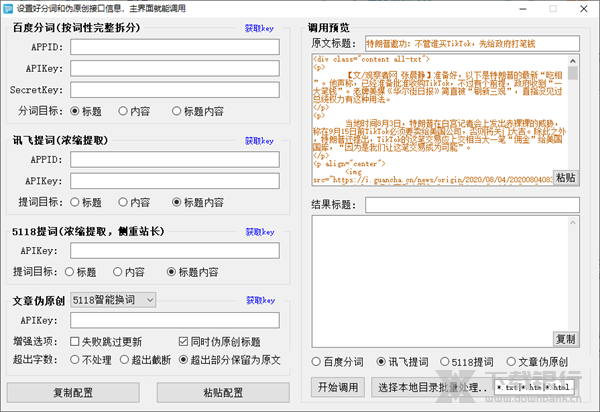Click 获取key link for 讯飞提词

[259, 141]
